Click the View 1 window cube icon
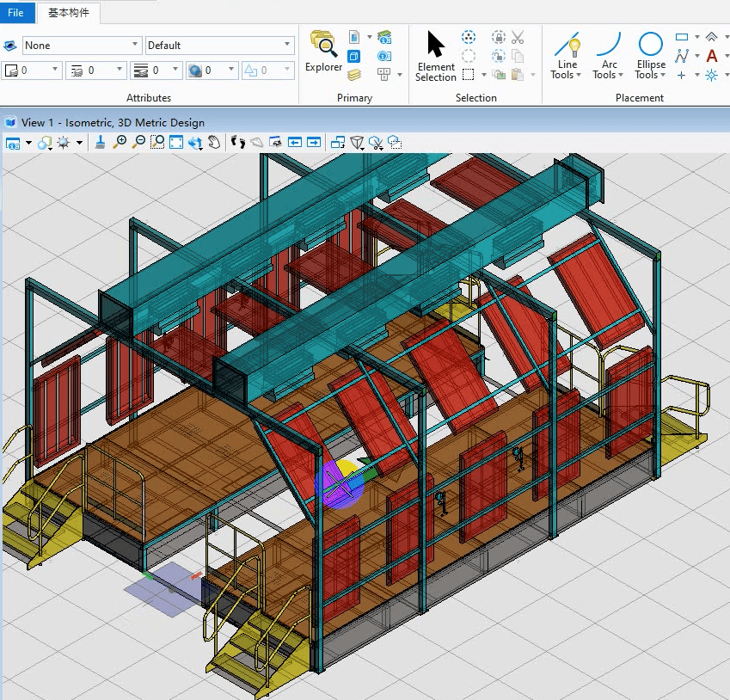The height and width of the screenshot is (700, 730). point(10,122)
